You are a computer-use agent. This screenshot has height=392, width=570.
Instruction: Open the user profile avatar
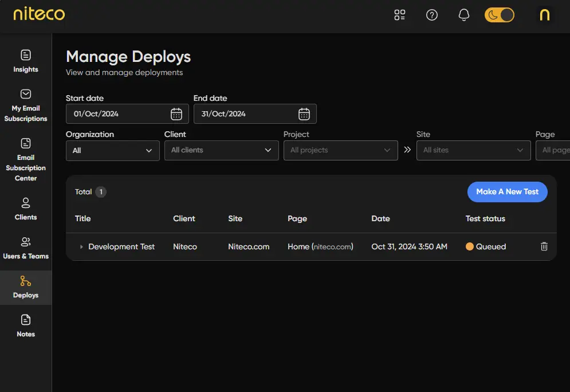pos(545,15)
